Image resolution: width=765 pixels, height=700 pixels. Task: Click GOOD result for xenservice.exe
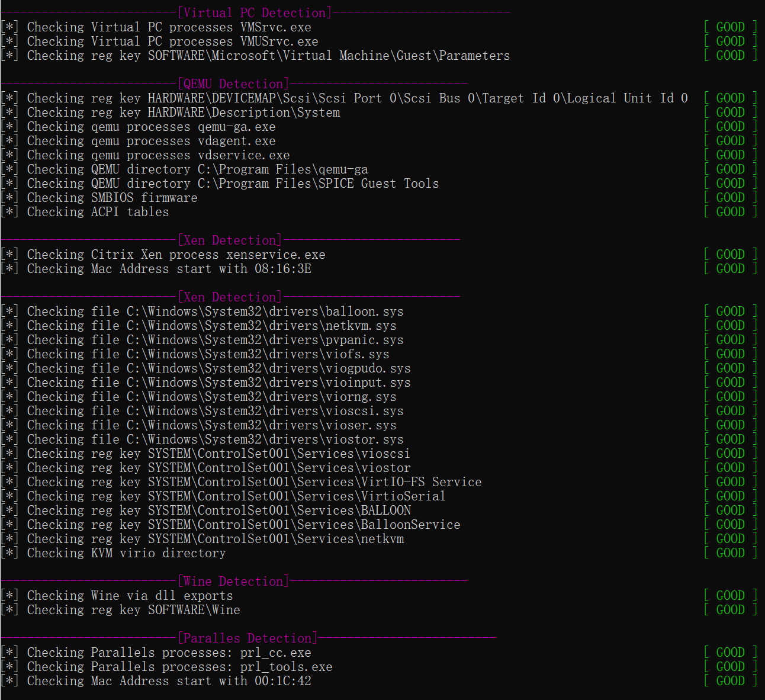click(x=730, y=255)
